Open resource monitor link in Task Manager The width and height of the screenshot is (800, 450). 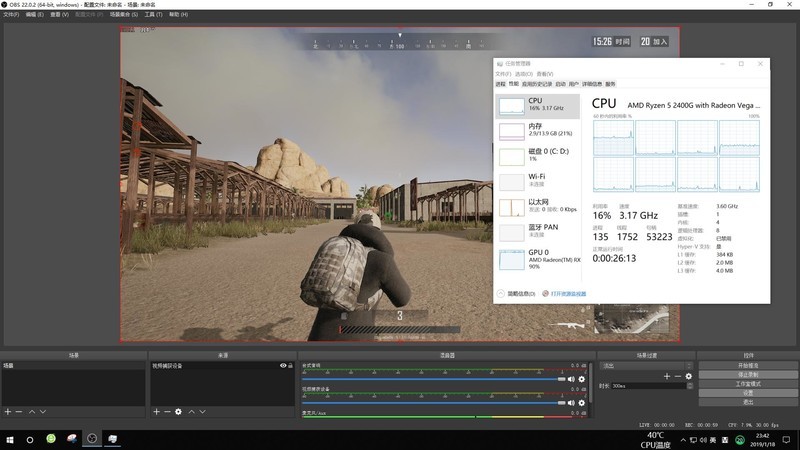click(x=566, y=294)
